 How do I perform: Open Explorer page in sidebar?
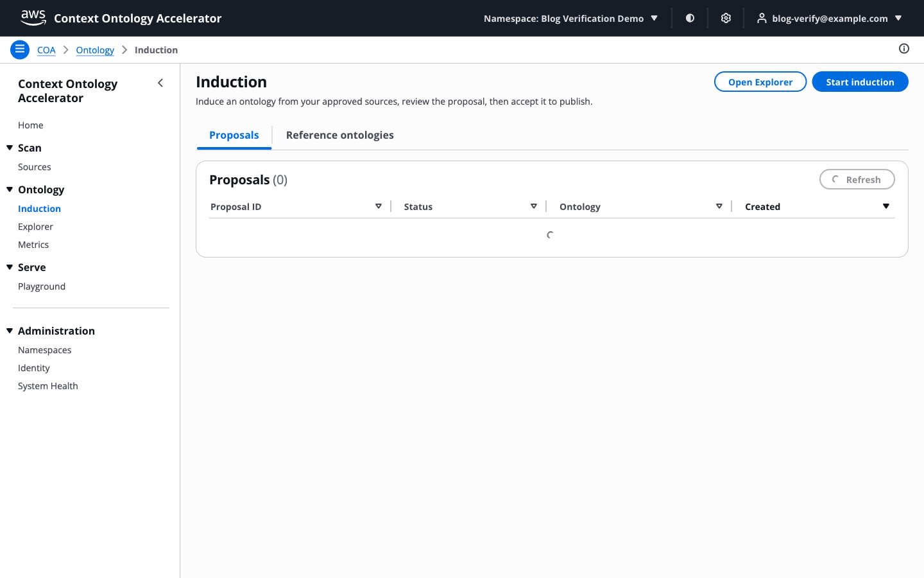(35, 227)
